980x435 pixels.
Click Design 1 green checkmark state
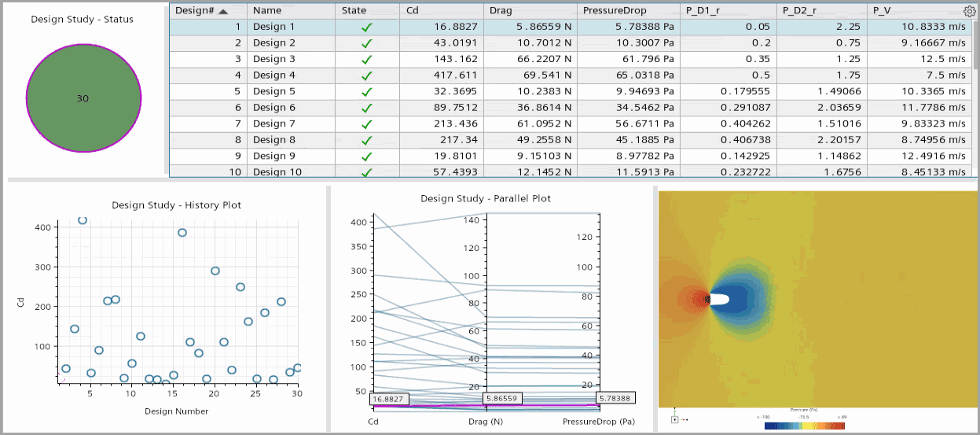click(x=367, y=27)
